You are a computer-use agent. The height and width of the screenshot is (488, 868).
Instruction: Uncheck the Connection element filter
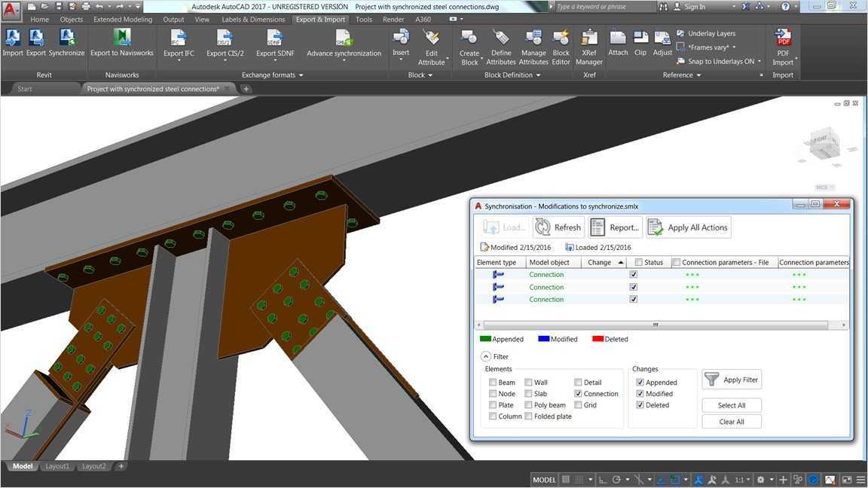point(578,393)
